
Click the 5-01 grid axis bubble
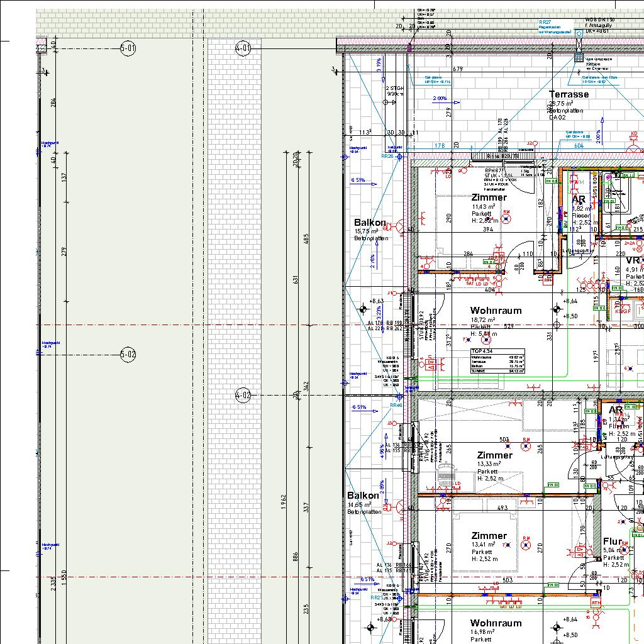(128, 48)
